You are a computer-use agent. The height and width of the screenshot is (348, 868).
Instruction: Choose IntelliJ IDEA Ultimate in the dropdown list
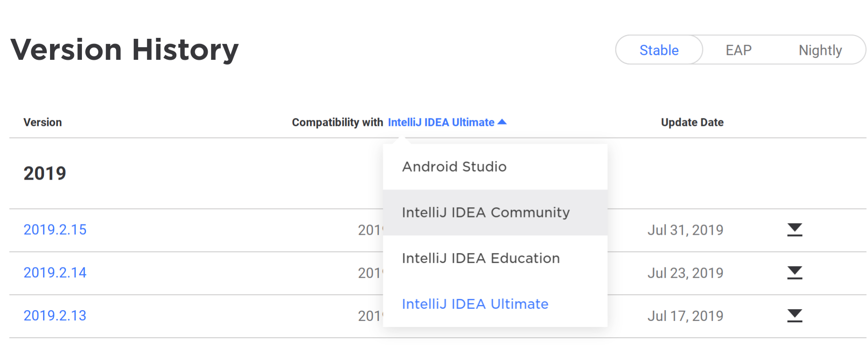475,304
